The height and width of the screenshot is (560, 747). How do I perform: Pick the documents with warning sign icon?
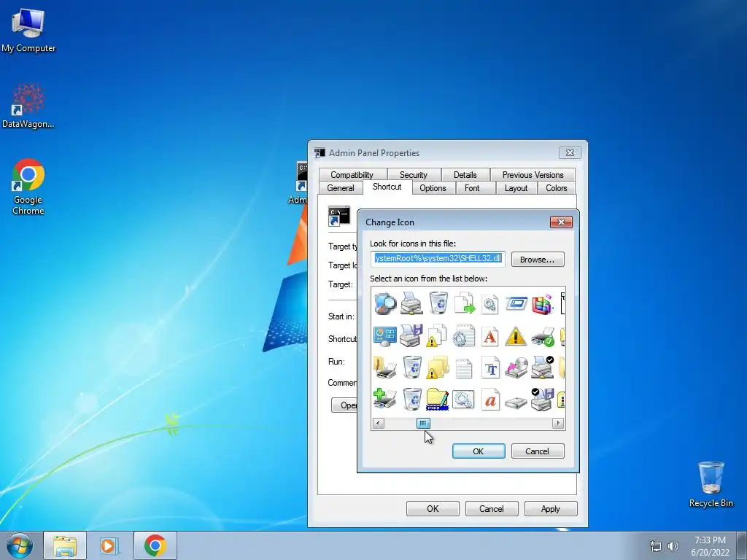tap(437, 335)
